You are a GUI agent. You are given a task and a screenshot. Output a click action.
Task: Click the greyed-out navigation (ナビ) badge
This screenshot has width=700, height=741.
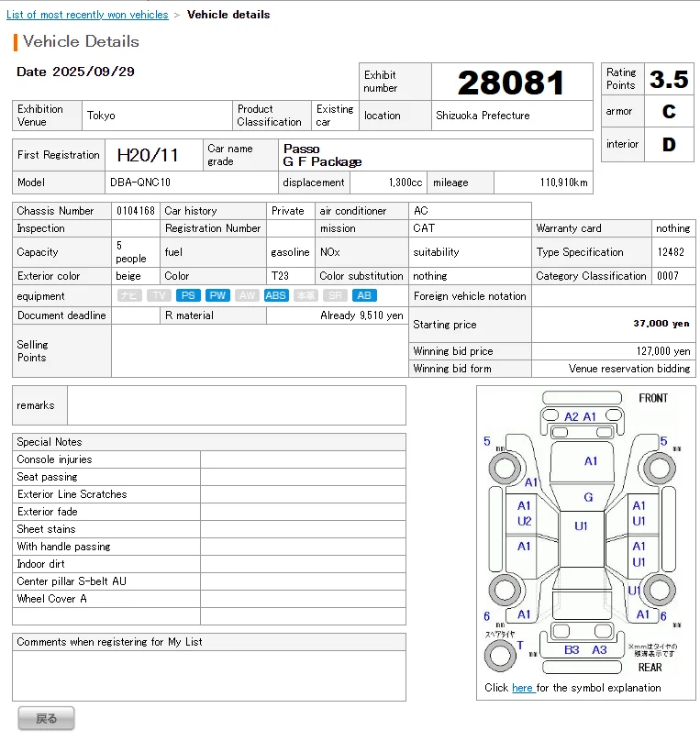pos(128,295)
